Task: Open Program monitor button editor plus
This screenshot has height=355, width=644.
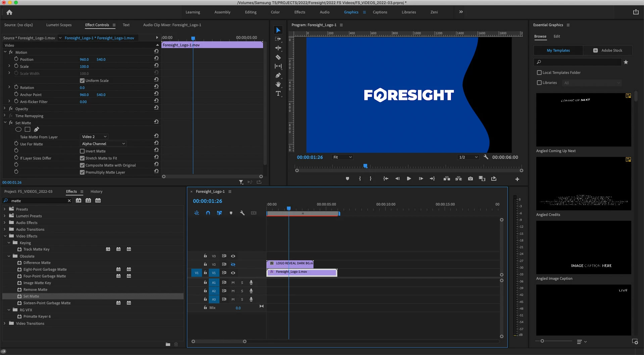Action: pos(517,179)
